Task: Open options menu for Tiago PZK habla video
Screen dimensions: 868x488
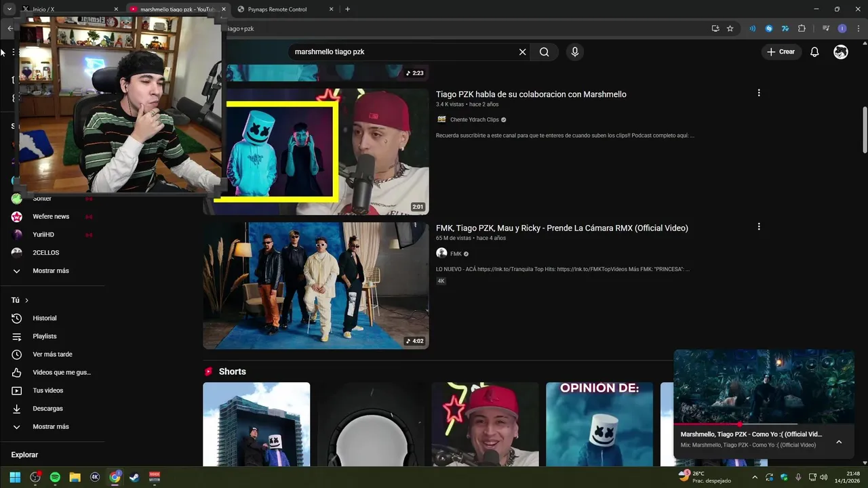Action: [x=759, y=93]
